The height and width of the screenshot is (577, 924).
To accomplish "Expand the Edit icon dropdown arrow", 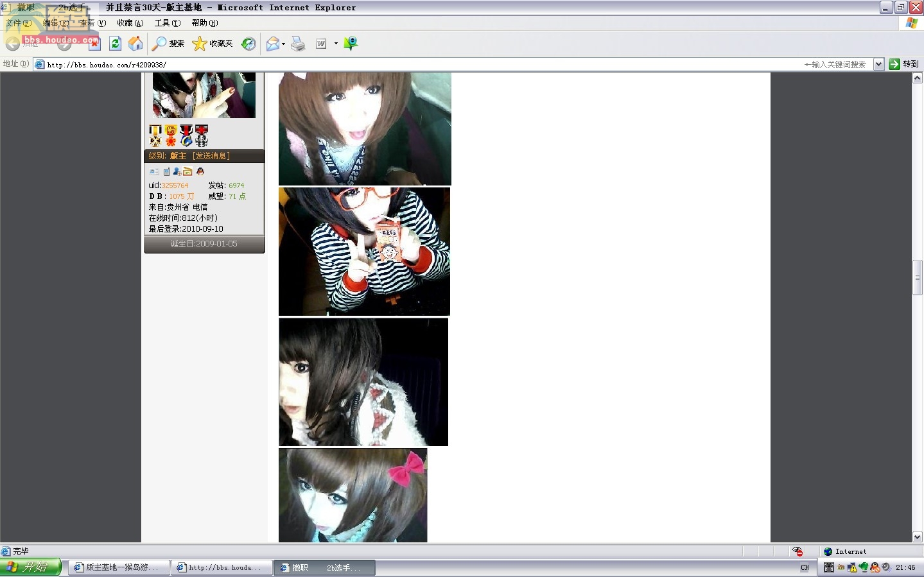I will pos(336,44).
